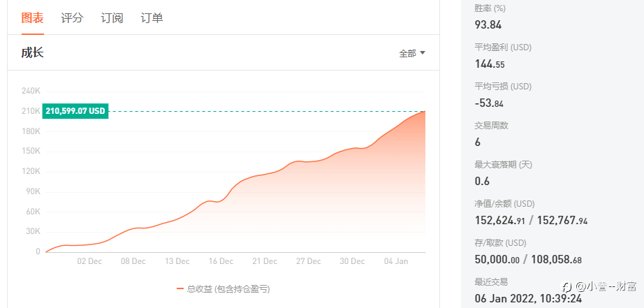
Task: Click the 净值/余额 (USD) values
Action: pos(531,221)
